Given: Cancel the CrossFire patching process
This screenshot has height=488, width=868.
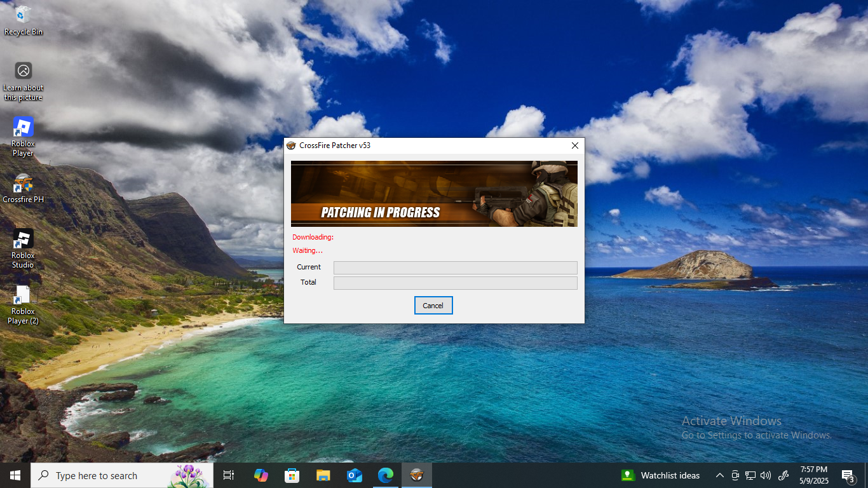Looking at the screenshot, I should coord(433,306).
